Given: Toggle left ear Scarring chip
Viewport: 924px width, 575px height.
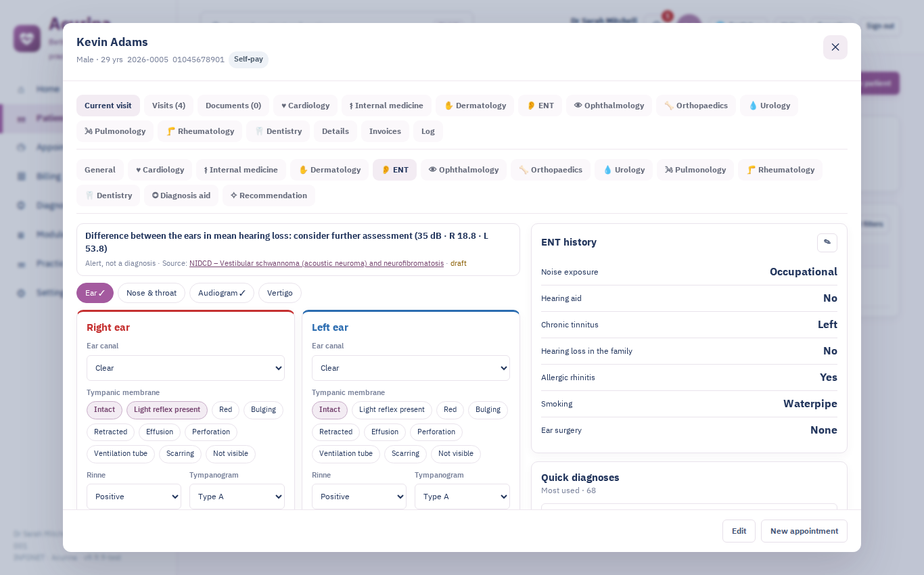Looking at the screenshot, I should pos(405,454).
